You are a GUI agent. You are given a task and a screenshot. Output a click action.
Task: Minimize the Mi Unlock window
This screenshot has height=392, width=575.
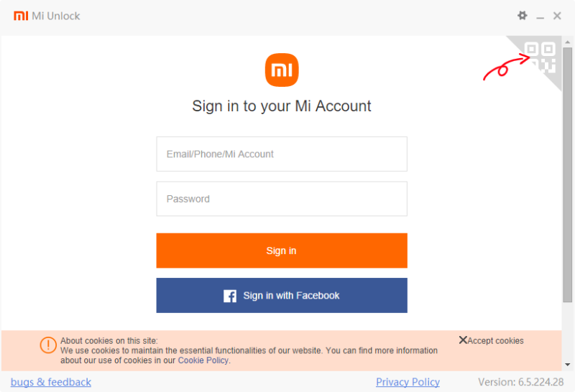click(x=540, y=17)
